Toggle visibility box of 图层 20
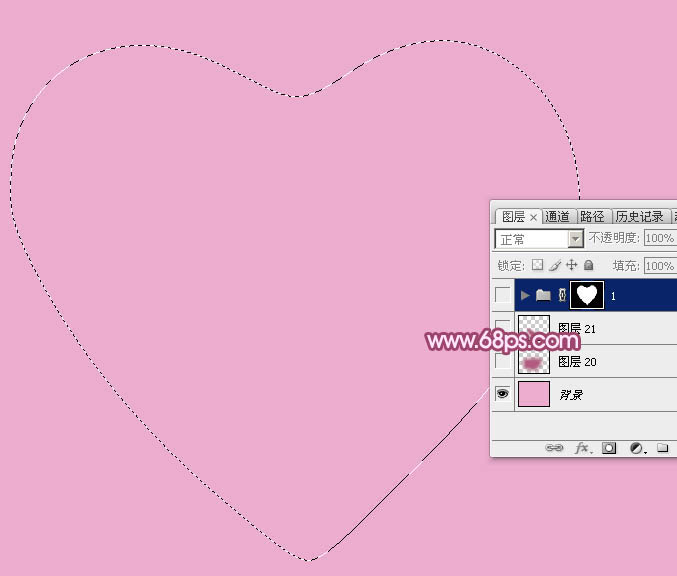677x576 pixels. point(502,361)
